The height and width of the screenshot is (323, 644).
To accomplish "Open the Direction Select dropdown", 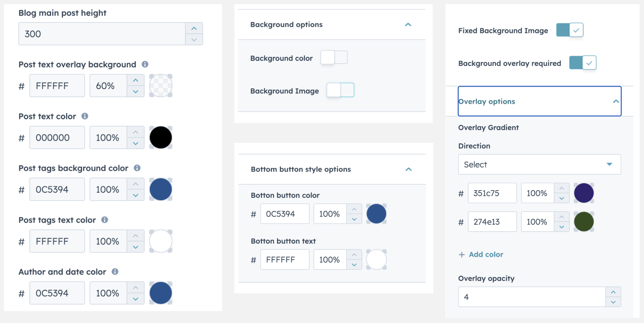I will 539,165.
